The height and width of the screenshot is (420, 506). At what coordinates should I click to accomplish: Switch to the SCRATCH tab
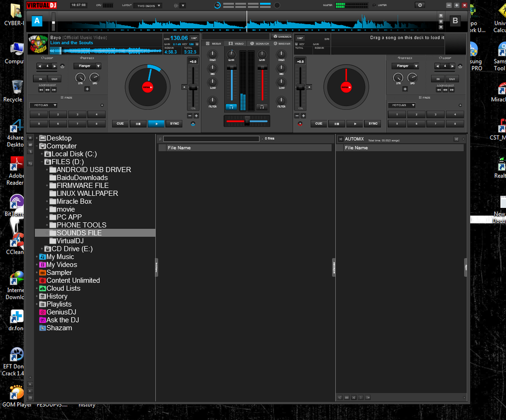tap(259, 44)
